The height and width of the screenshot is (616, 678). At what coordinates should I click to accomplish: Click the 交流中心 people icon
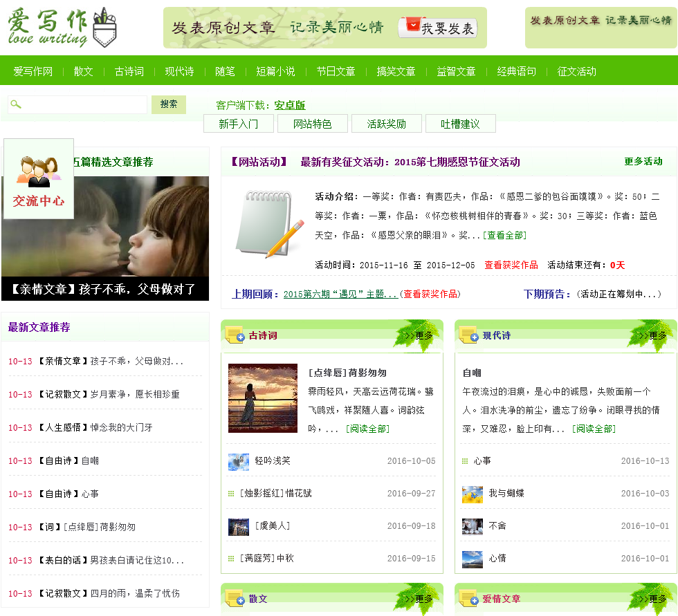39,171
